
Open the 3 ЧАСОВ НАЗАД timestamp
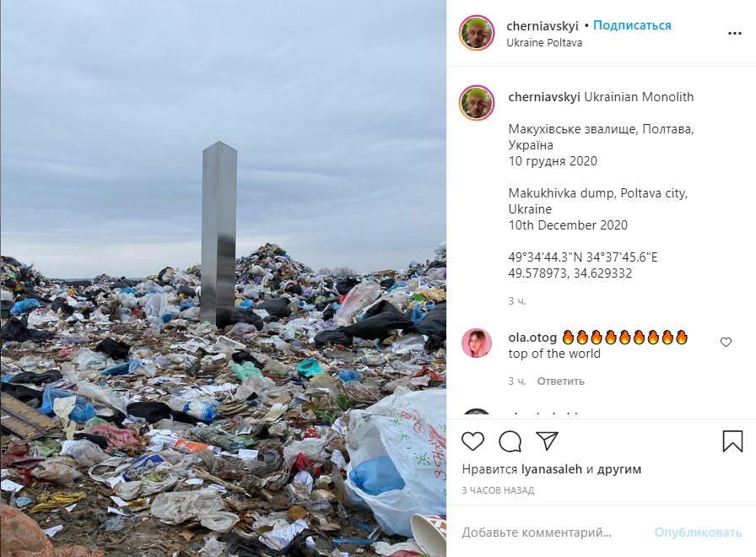point(498,490)
